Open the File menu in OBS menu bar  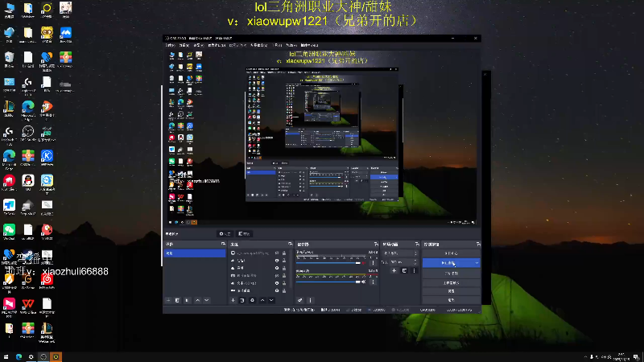pos(170,45)
